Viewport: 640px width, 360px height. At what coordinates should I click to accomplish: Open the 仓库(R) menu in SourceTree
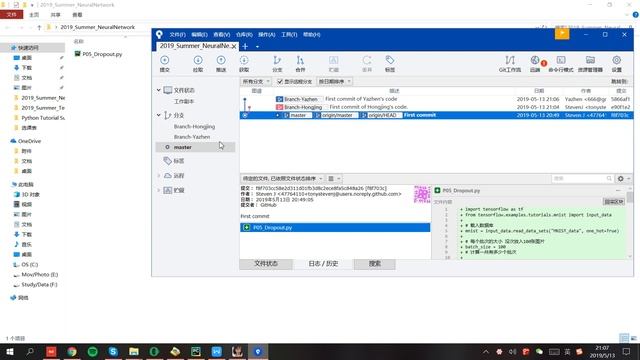(x=244, y=35)
